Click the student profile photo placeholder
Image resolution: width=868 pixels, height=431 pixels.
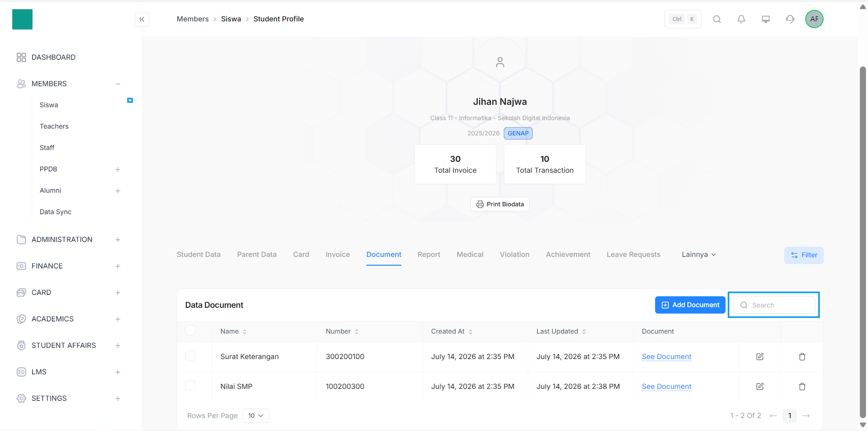tap(500, 62)
